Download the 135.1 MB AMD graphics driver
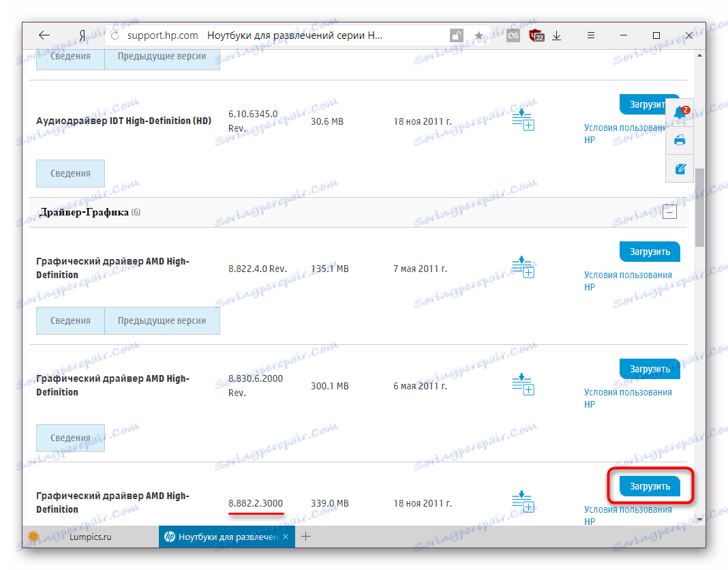This screenshot has height=570, width=728. (650, 252)
